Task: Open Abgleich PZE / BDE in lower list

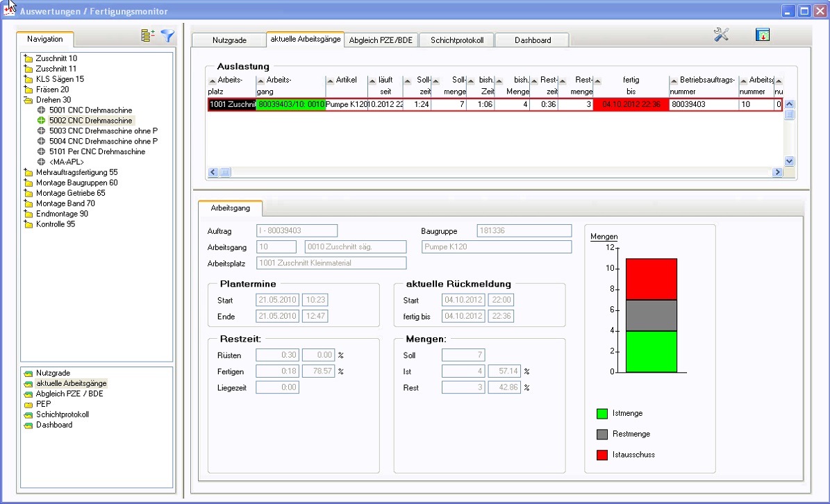Action: pos(69,394)
